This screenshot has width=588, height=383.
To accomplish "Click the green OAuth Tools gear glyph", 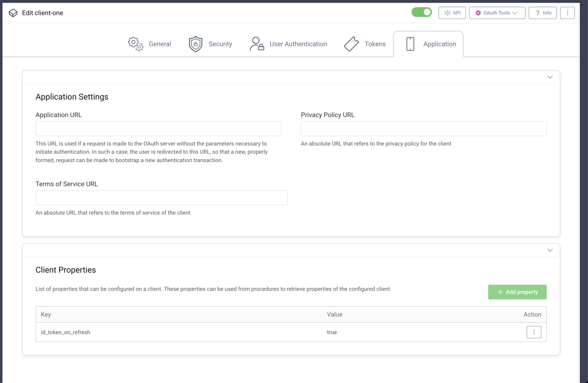I will pos(479,13).
